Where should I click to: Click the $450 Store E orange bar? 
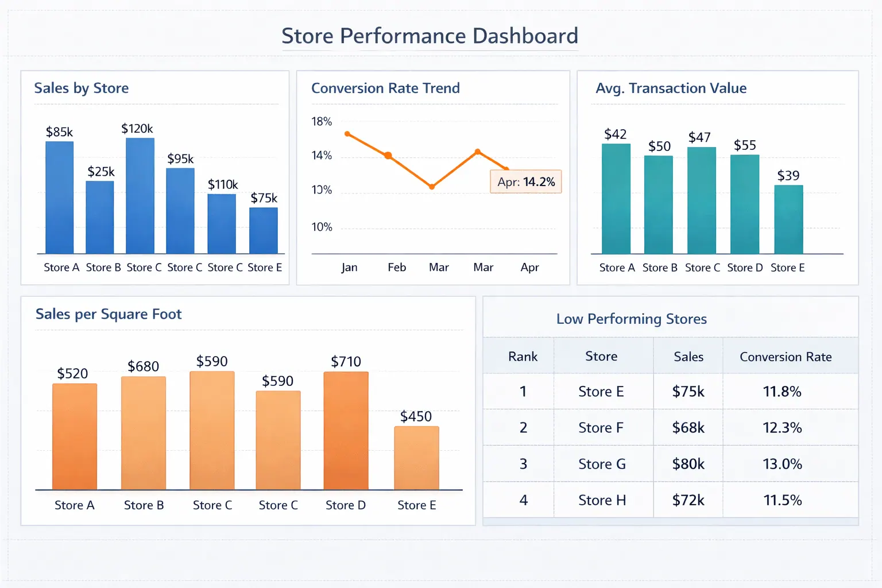click(416, 458)
